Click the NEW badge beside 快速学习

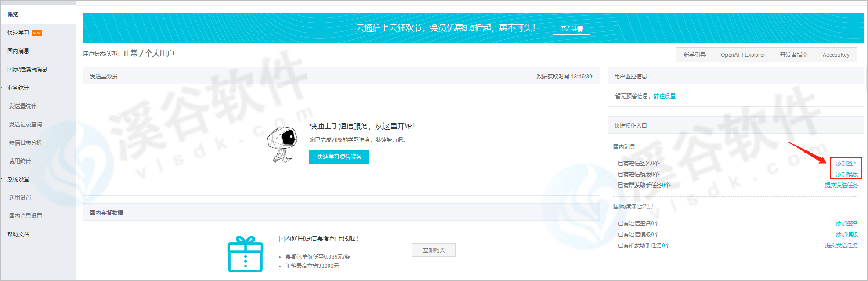point(37,33)
